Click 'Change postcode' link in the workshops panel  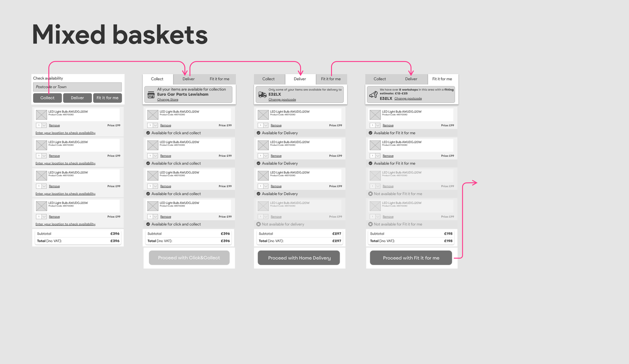pos(408,98)
